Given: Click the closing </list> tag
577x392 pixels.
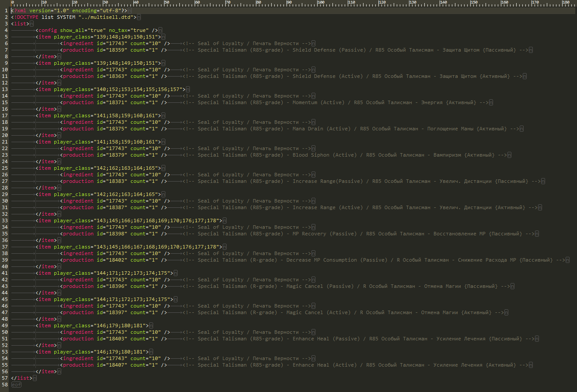Looking at the screenshot, I should pos(22,378).
